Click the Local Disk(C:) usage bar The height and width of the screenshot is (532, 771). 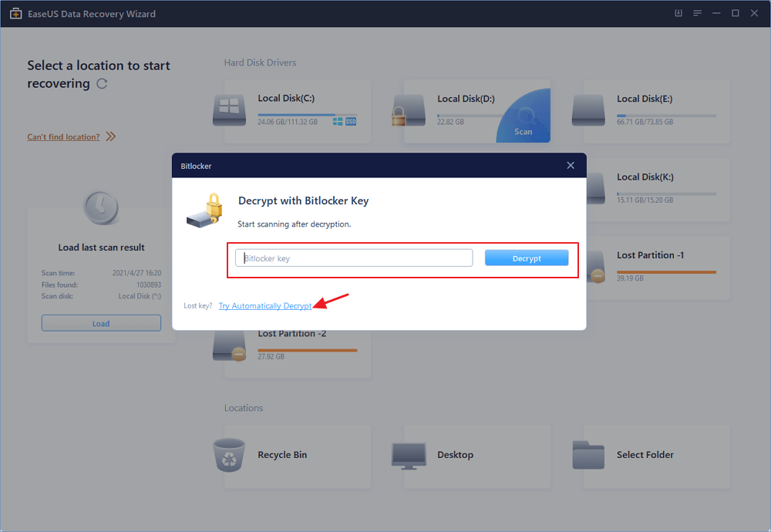pos(308,115)
